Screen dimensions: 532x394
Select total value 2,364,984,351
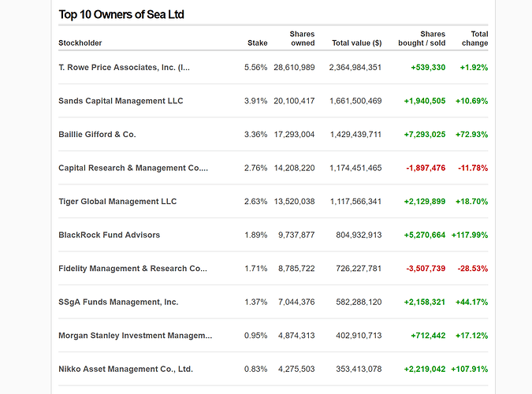tap(355, 68)
